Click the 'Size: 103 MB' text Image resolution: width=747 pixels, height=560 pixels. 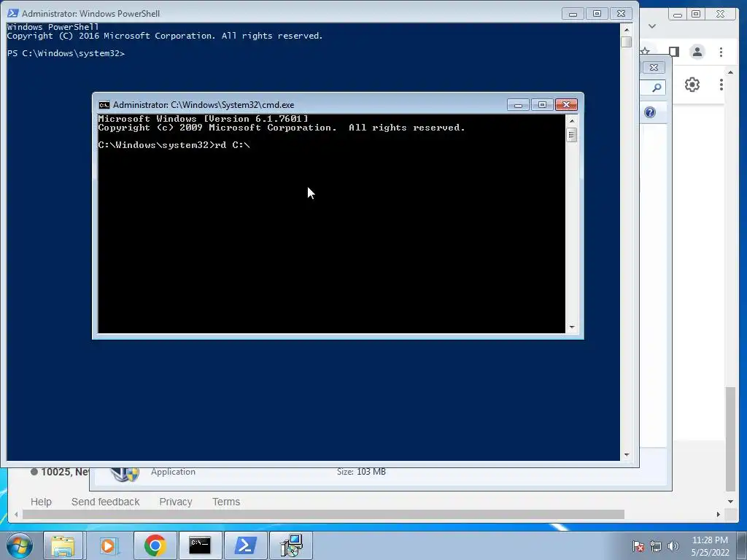click(361, 472)
